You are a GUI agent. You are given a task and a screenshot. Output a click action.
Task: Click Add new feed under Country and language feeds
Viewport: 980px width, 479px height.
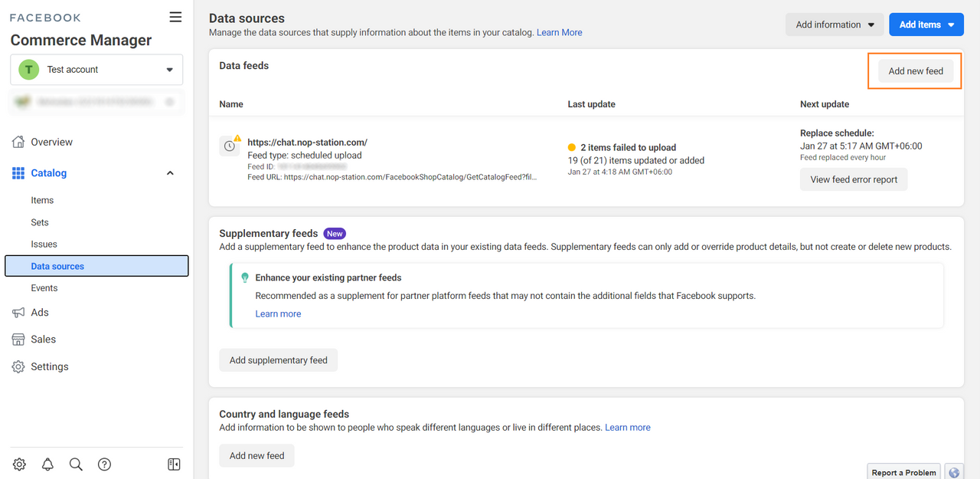coord(256,455)
